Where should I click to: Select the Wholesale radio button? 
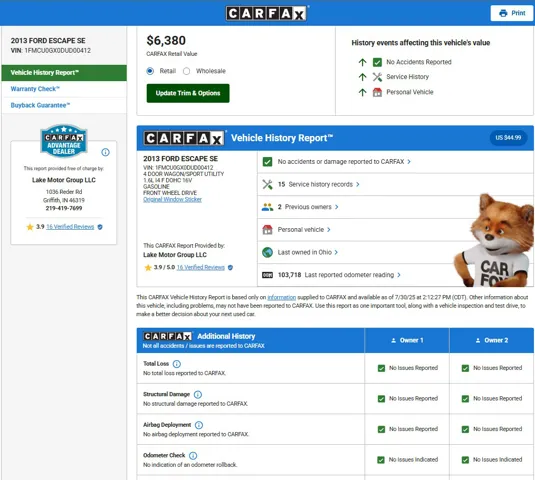click(186, 71)
